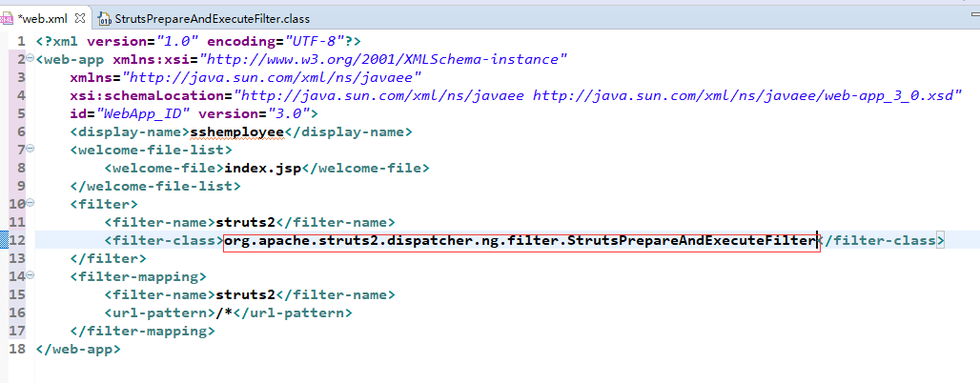This screenshot has width=980, height=383.
Task: Click the "/*" url-pattern value
Action: tap(224, 312)
